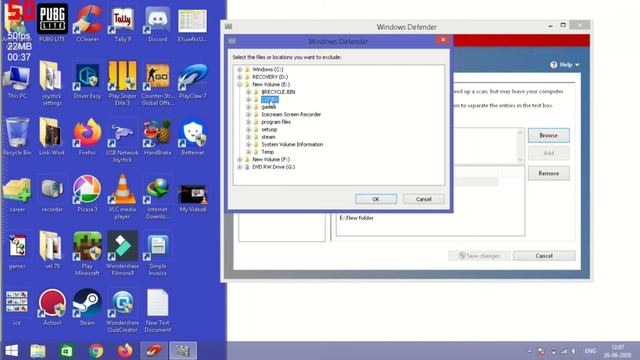Open the joystick settings folder icon
Screen dimensions: 640x360
click(52, 83)
